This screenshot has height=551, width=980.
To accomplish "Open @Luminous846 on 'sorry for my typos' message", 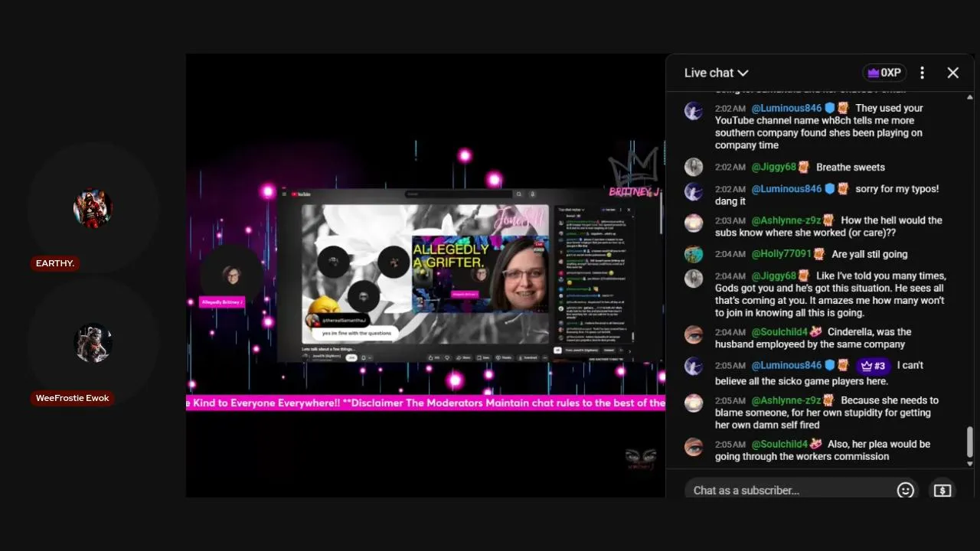I will 786,188.
